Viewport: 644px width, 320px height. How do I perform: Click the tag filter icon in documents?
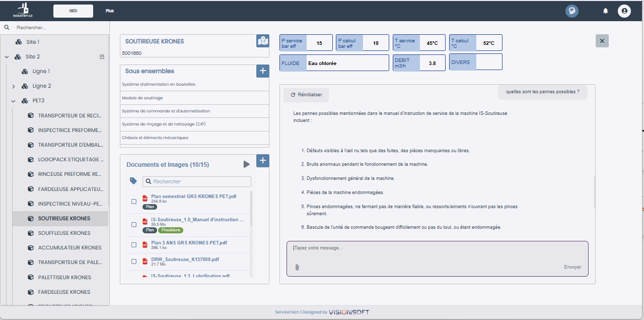coord(133,181)
